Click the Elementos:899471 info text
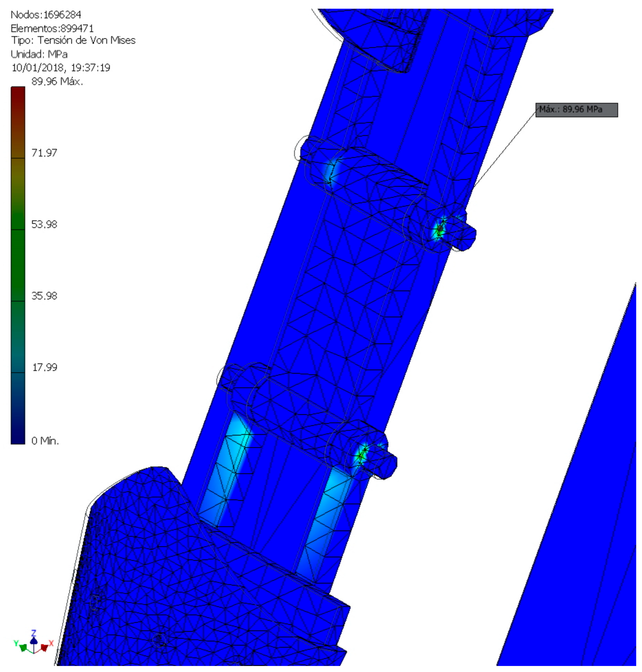642x672 pixels. [x=52, y=28]
